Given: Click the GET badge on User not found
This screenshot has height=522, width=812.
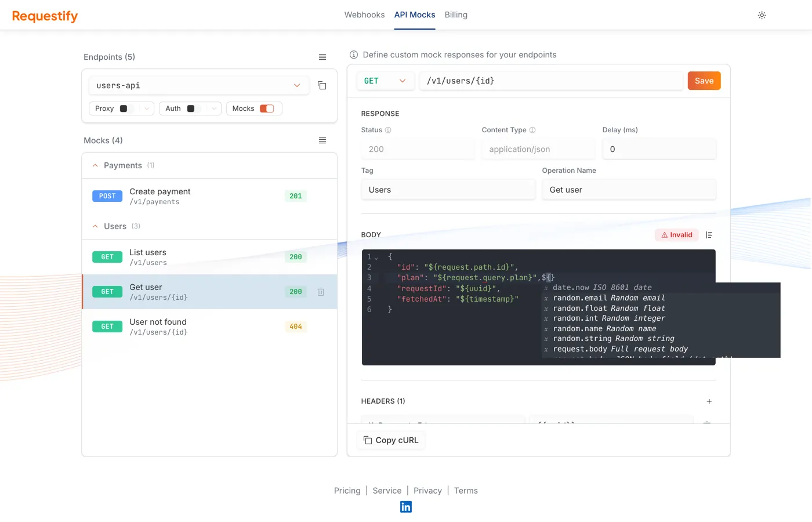Looking at the screenshot, I should click(107, 327).
